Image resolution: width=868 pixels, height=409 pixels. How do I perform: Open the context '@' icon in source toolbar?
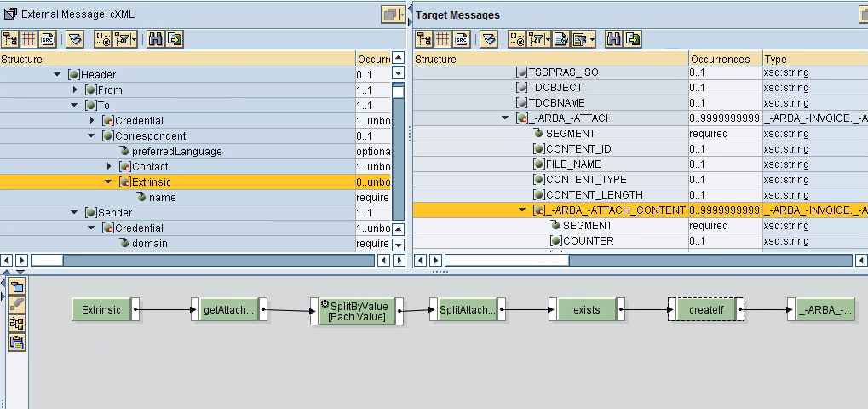pos(103,39)
